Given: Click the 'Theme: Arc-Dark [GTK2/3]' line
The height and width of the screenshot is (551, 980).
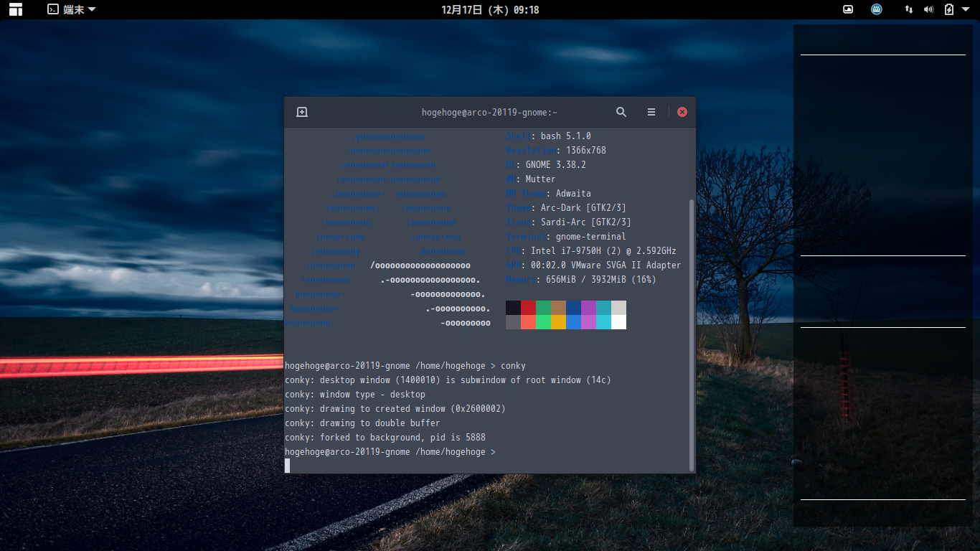Looking at the screenshot, I should tap(566, 207).
